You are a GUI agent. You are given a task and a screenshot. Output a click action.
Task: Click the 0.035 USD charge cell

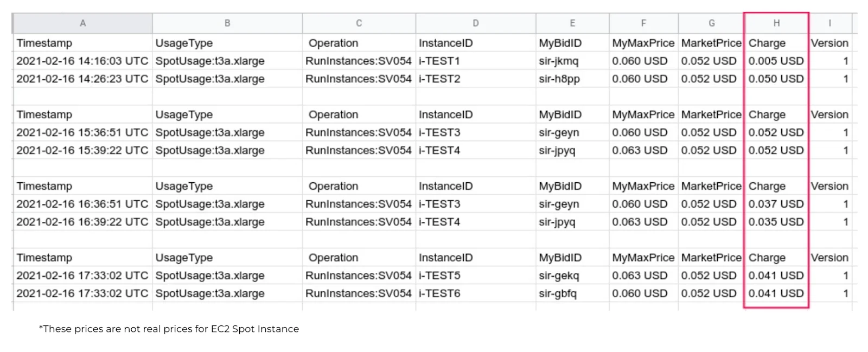point(776,222)
